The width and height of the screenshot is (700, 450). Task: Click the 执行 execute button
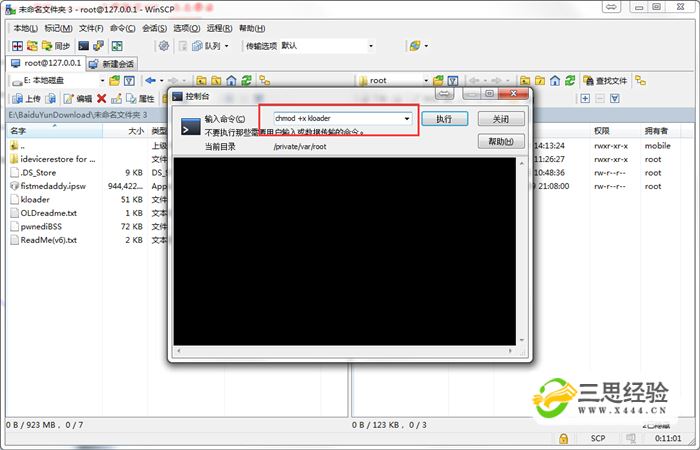coord(444,119)
